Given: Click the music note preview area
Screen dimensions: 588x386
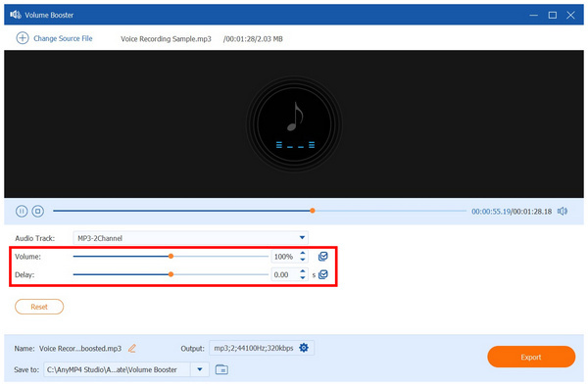Looking at the screenshot, I should click(294, 124).
